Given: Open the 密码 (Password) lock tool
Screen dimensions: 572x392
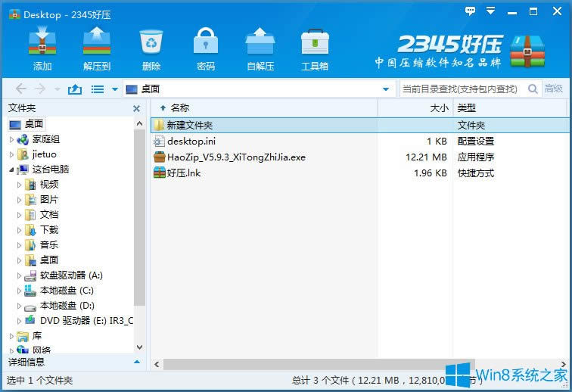Looking at the screenshot, I should (x=206, y=47).
